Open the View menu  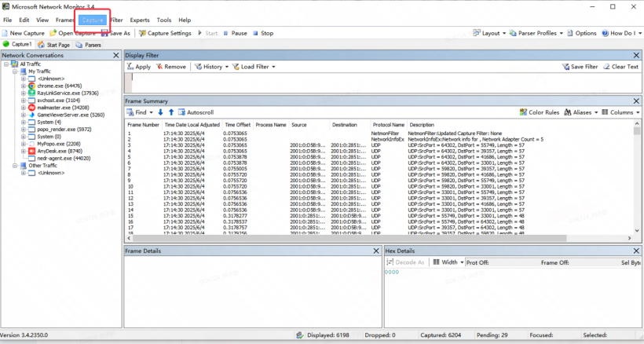coord(42,20)
